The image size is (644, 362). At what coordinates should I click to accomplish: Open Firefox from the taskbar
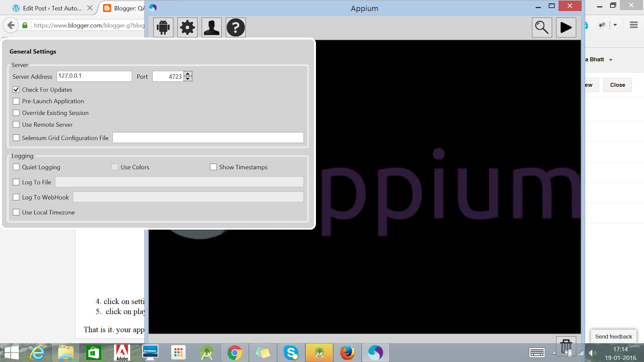click(347, 352)
